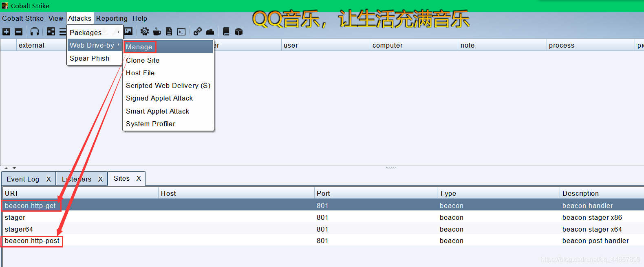This screenshot has height=267, width=644.
Task: Select System Profiler
Action: (168, 124)
